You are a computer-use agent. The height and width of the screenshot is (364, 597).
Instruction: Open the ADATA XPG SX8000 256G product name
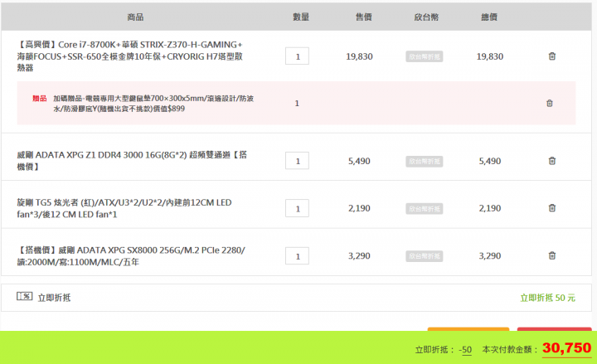tap(131, 256)
